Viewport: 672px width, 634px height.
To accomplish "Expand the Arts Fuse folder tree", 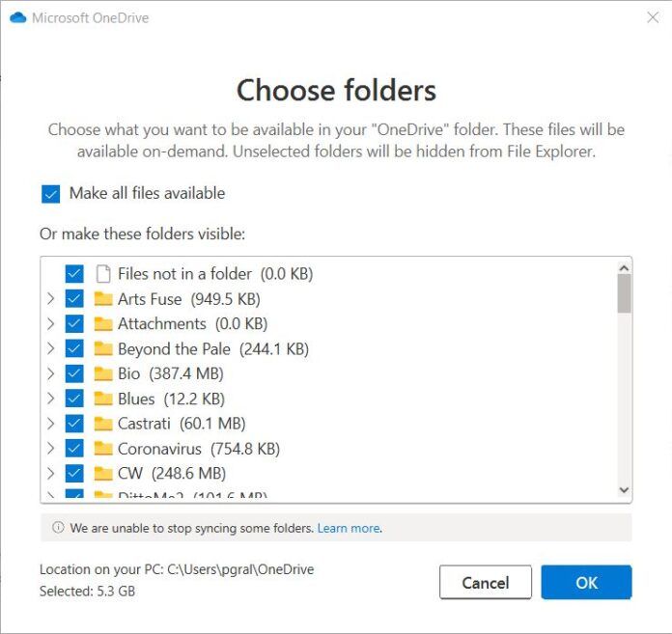I will [x=50, y=299].
